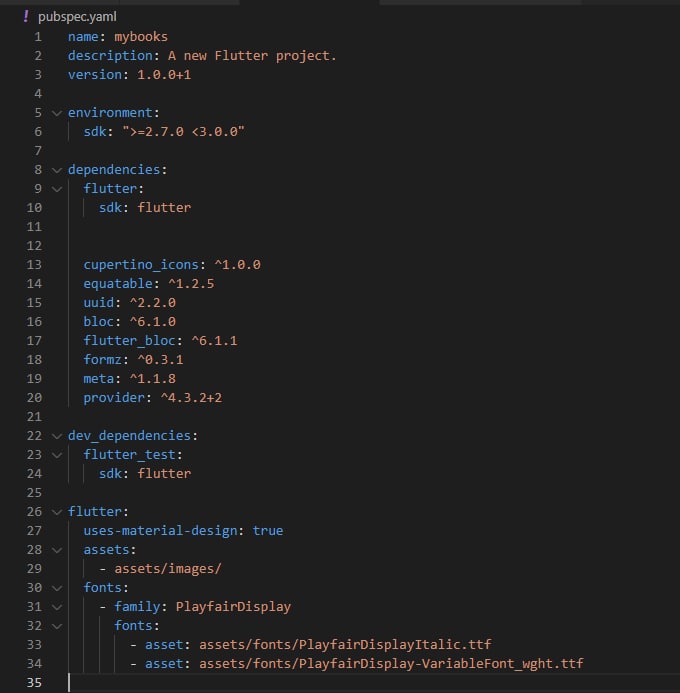Collapse the dependencies section on line 8

pos(57,170)
